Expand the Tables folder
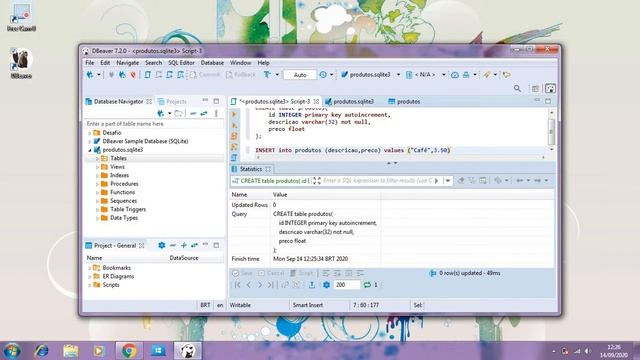 click(97, 158)
